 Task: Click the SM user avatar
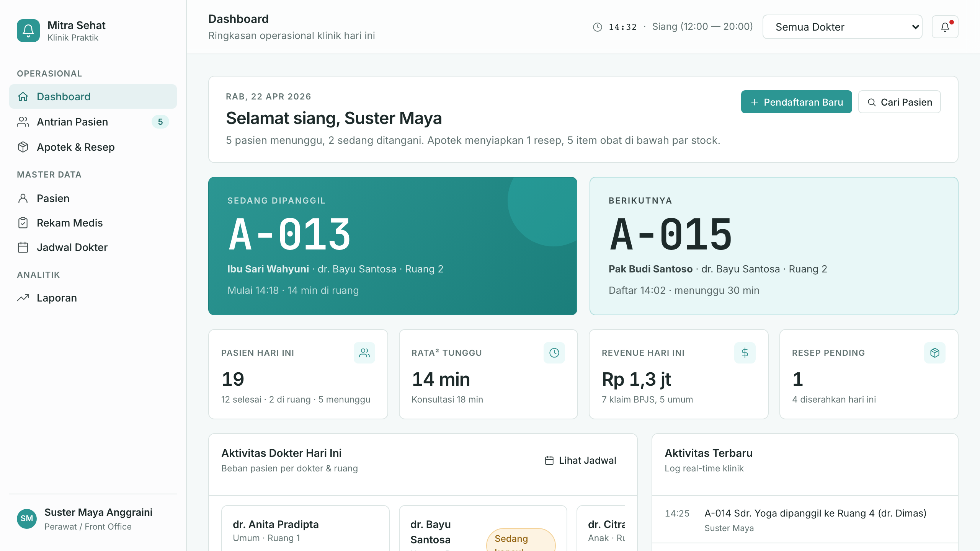tap(27, 519)
